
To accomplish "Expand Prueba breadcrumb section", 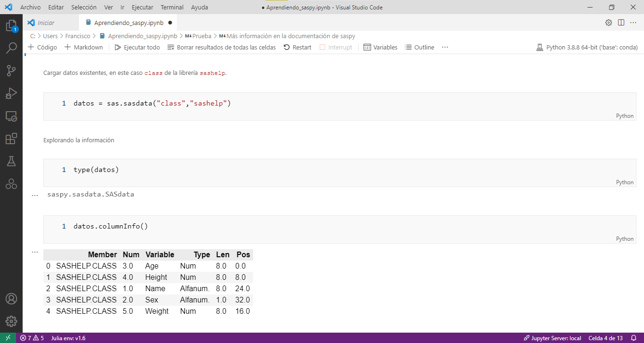I will tap(198, 36).
